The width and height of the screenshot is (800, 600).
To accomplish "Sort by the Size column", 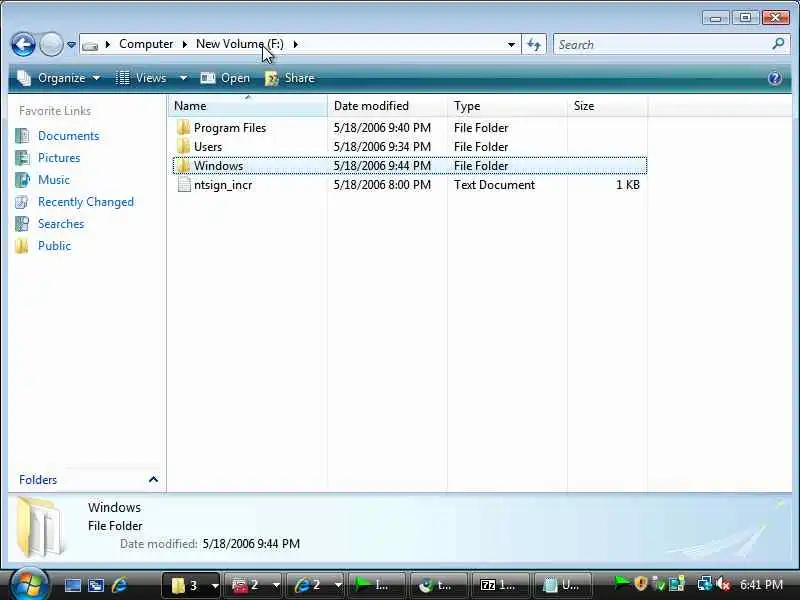I will [607, 106].
